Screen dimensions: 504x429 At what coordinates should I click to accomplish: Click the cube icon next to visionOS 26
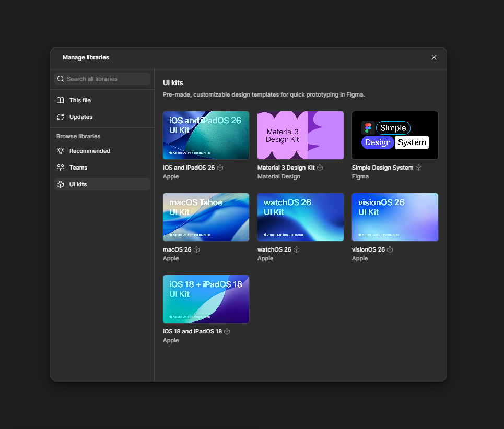(x=390, y=249)
